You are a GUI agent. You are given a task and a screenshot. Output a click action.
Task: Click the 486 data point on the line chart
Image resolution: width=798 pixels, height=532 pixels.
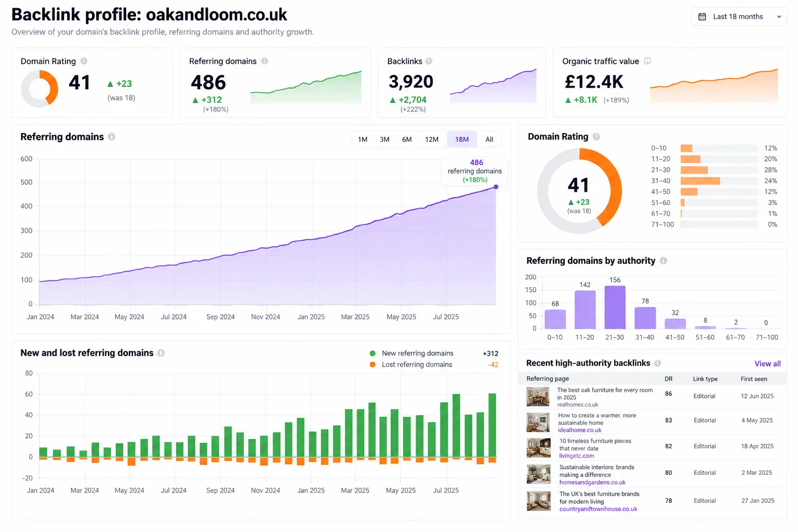[x=496, y=187]
